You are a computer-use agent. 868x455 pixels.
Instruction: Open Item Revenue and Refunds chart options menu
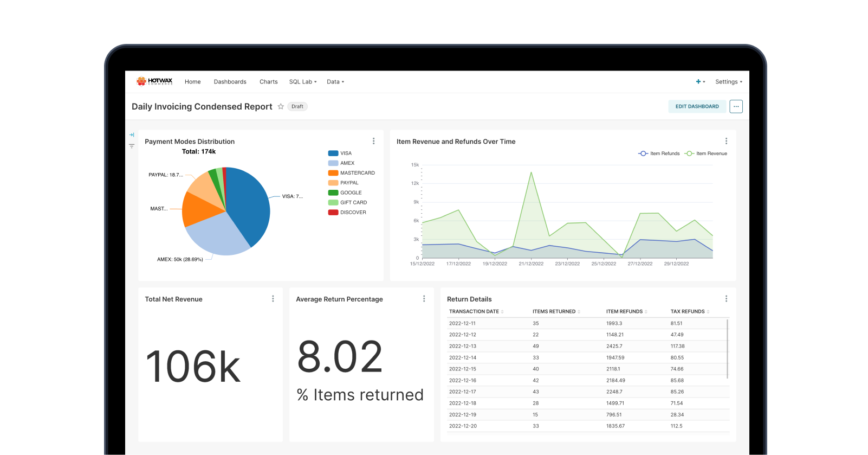(726, 141)
